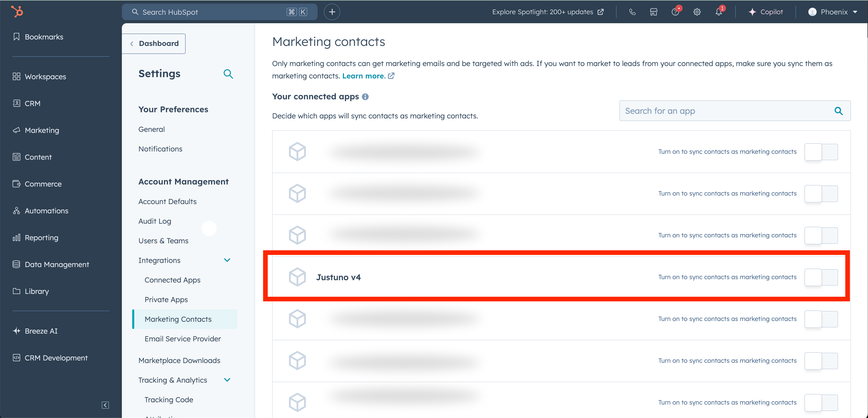Click the plus create button
The image size is (868, 418).
coord(332,12)
